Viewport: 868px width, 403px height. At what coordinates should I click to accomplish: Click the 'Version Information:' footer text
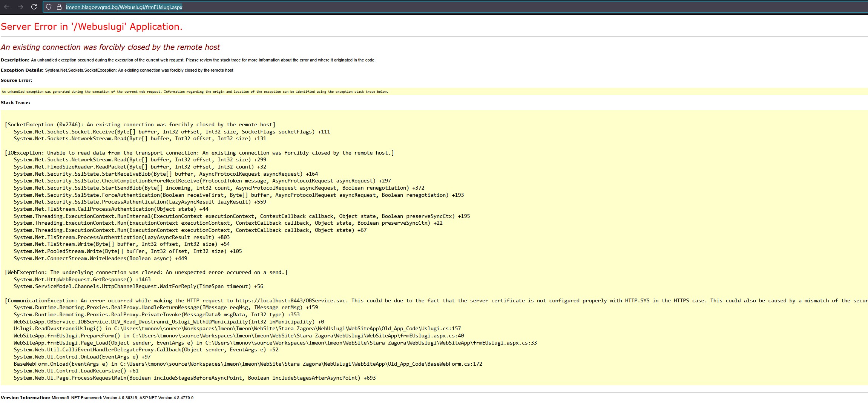coord(26,398)
